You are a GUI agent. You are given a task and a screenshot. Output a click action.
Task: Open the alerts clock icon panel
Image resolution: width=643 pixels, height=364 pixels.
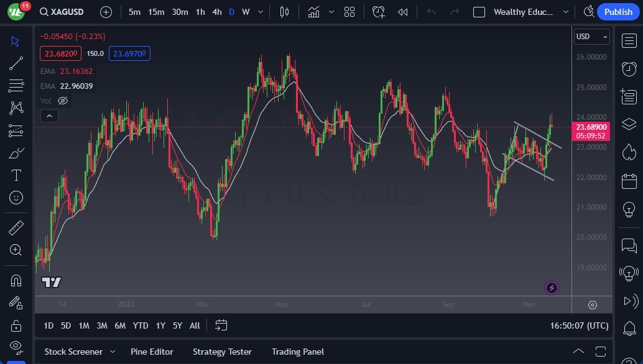tap(629, 68)
